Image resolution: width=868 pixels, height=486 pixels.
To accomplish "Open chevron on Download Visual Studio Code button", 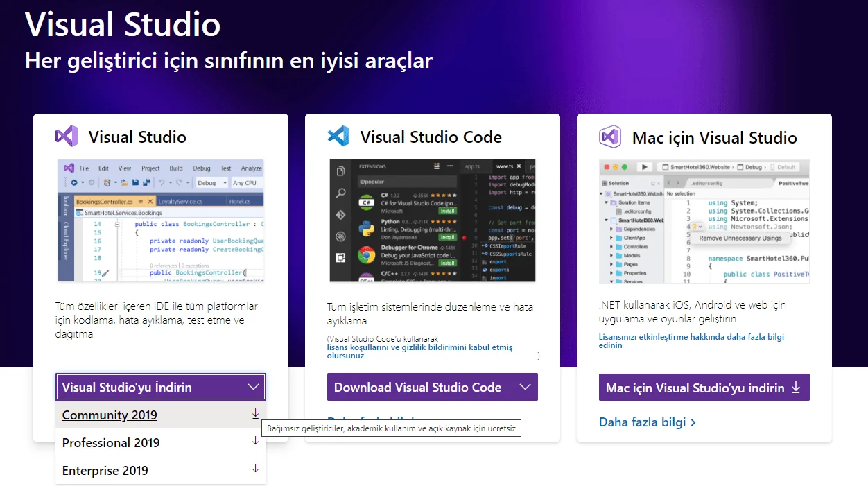I will (x=526, y=387).
